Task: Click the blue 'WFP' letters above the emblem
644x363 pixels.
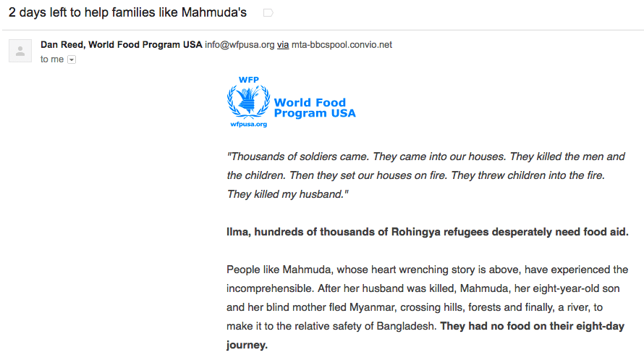Action: coord(248,80)
